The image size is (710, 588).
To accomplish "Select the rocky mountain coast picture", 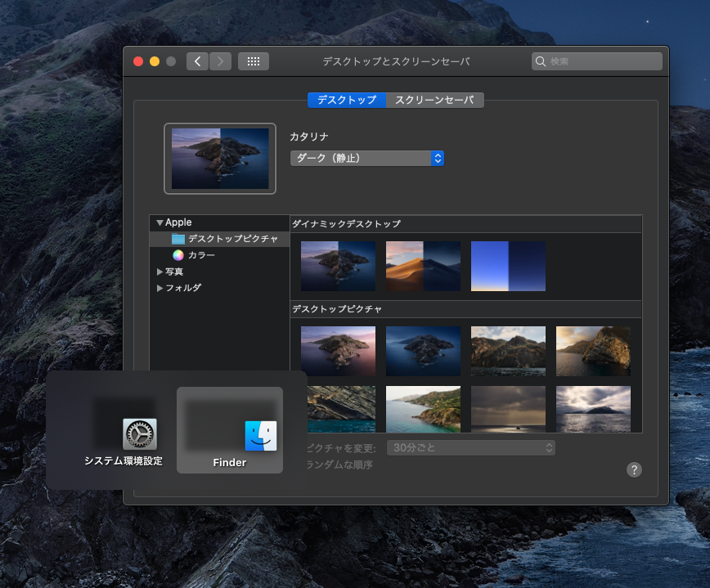I will 508,352.
